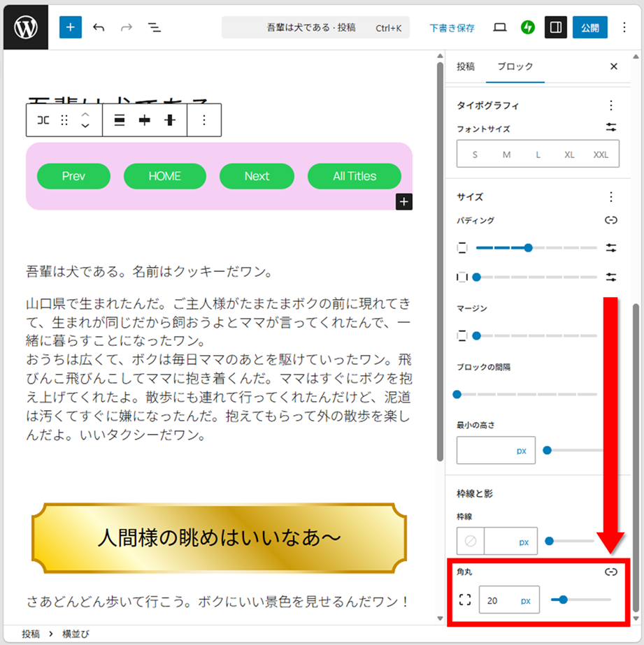Screen dimensions: 644x645
Task: Click the drag handle in block toolbar
Action: point(64,120)
